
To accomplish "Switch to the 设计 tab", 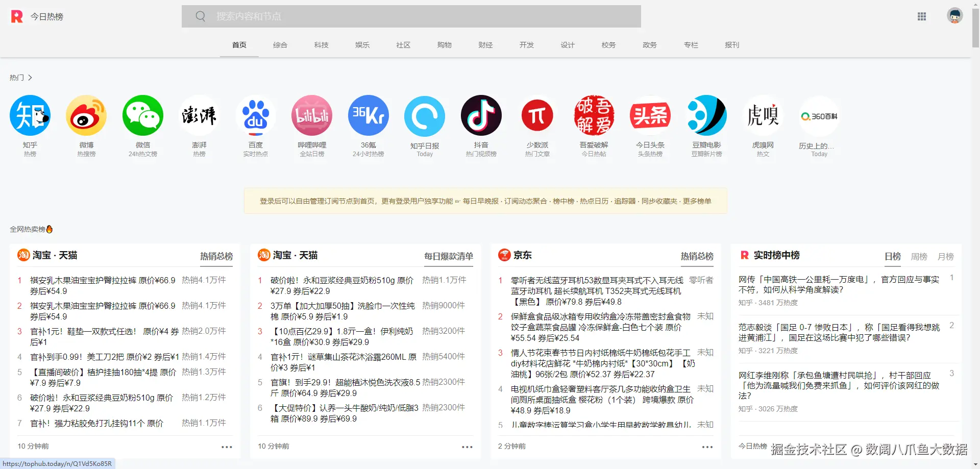I will point(568,45).
